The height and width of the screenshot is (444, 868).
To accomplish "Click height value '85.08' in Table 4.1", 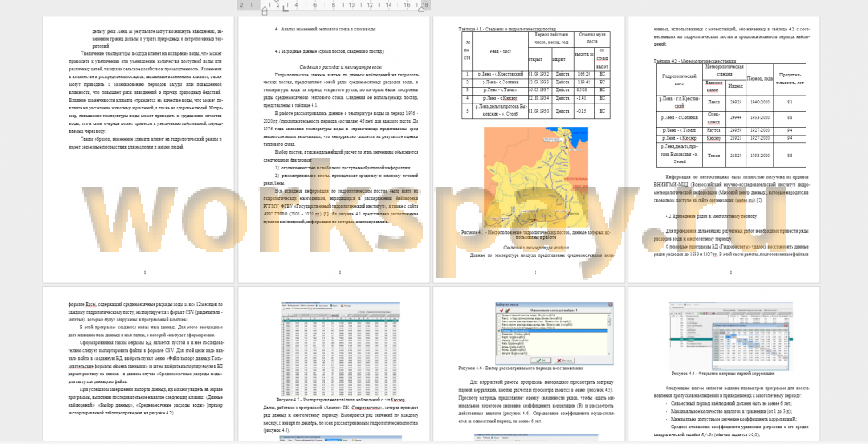I will click(583, 89).
